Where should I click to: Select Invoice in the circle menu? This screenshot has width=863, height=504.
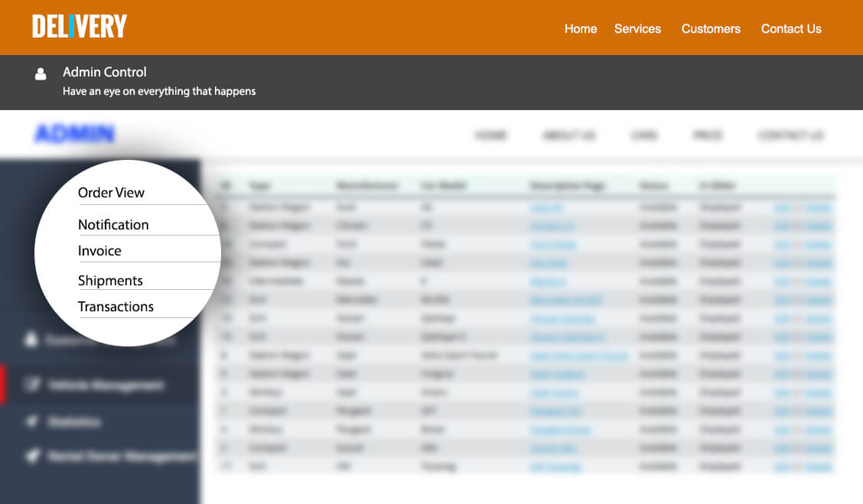(x=99, y=251)
